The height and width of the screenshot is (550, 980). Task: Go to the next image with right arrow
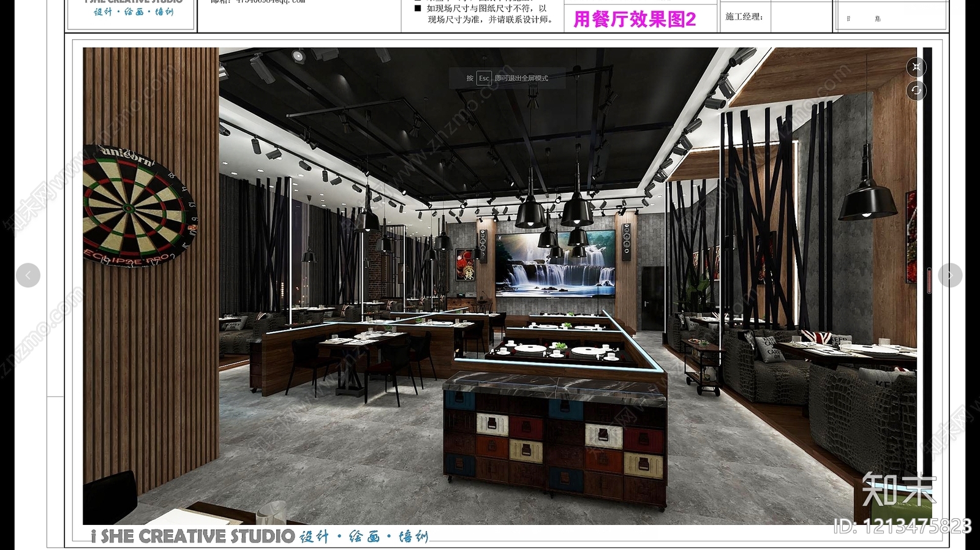(x=950, y=275)
